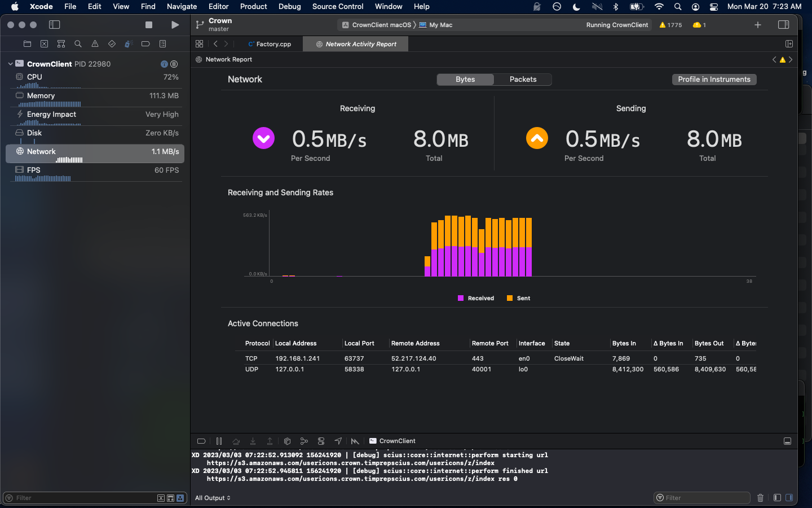The height and width of the screenshot is (508, 812).
Task: Hide the debug area panel
Action: [787, 441]
